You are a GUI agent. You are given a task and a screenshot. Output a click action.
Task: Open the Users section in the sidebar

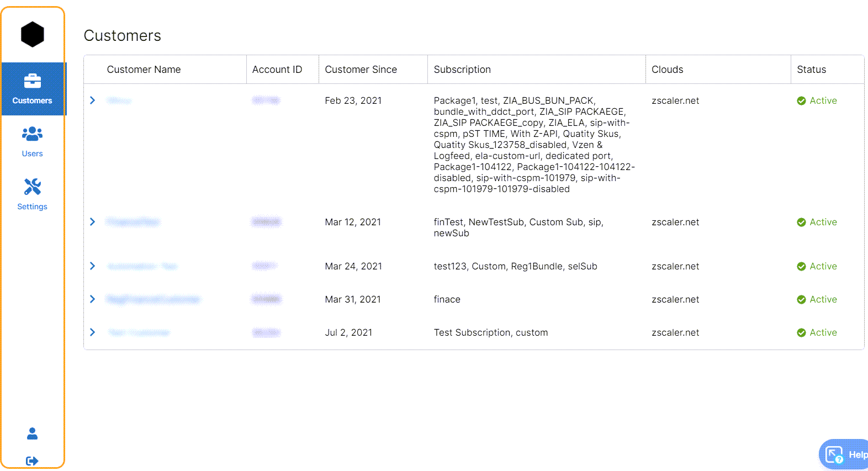(x=33, y=142)
